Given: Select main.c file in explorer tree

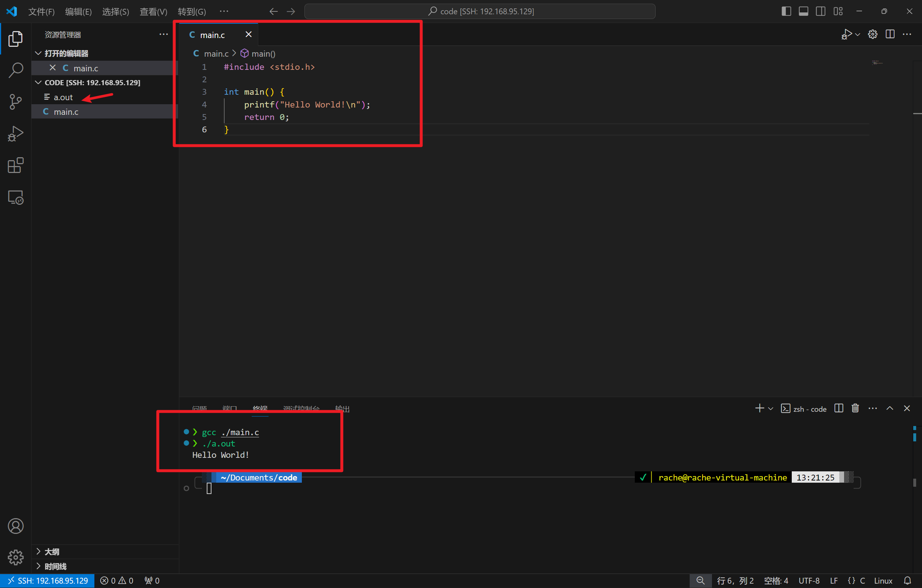Looking at the screenshot, I should click(105, 112).
